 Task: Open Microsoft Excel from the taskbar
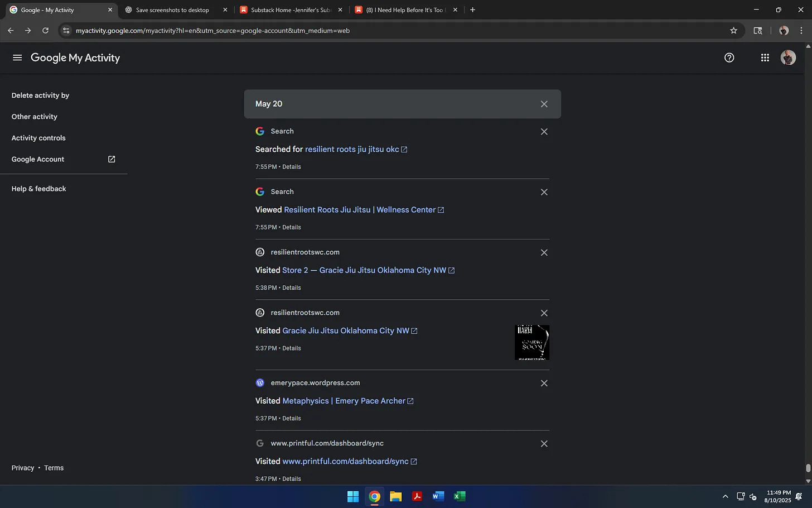pyautogui.click(x=460, y=496)
